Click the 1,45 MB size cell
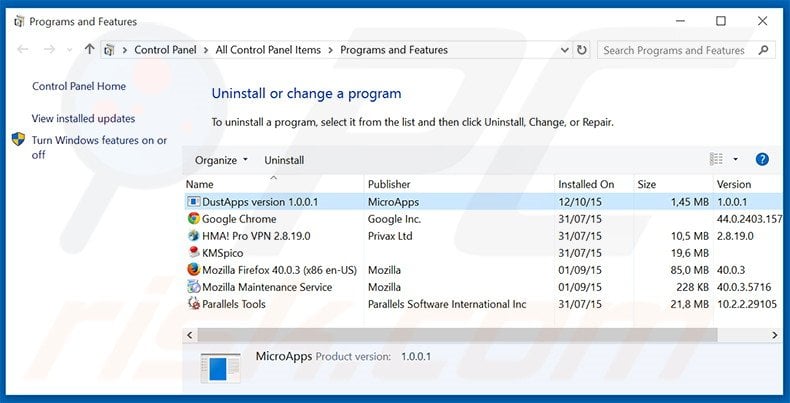The width and height of the screenshot is (790, 403). pos(690,202)
